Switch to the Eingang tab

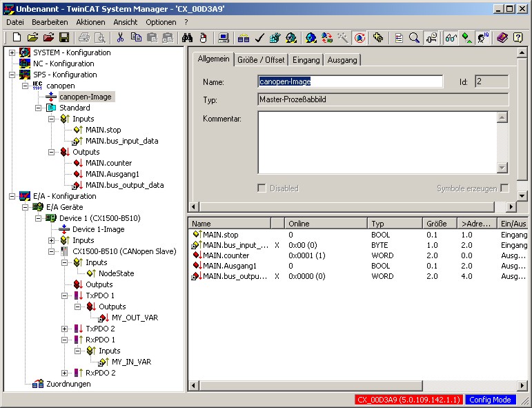point(306,60)
